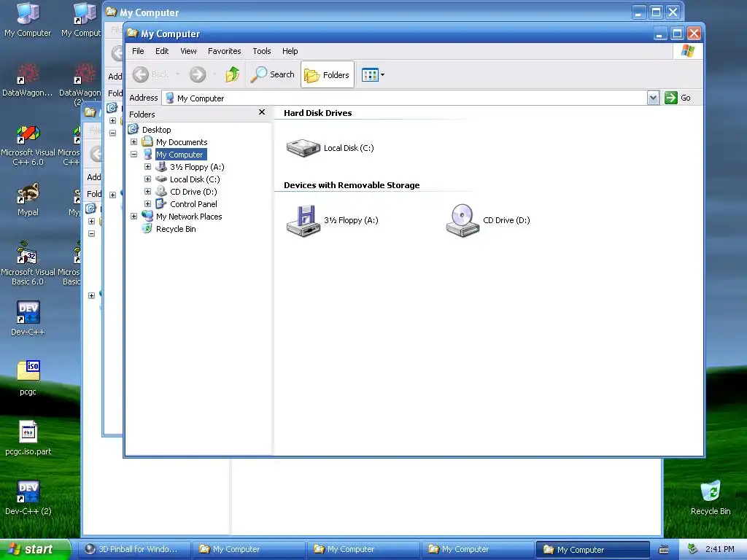Click the Forward arrow icon
747x560 pixels.
(x=197, y=74)
